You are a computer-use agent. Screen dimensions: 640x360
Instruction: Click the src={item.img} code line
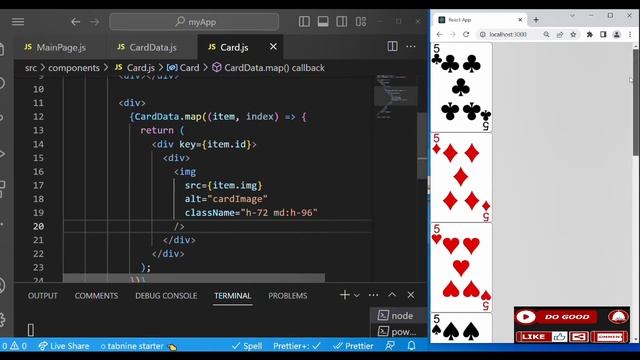pyautogui.click(x=224, y=185)
